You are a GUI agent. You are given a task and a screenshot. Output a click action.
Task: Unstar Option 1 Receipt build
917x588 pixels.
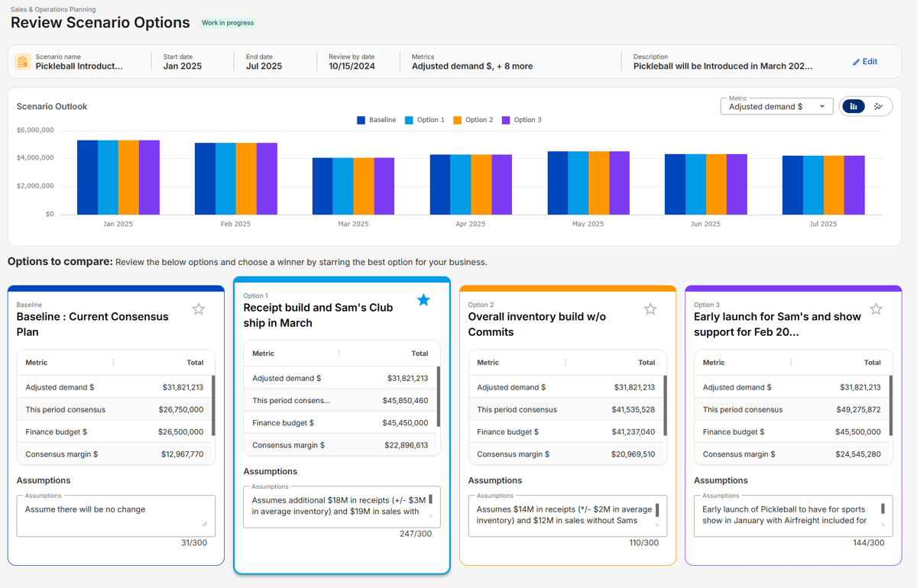click(423, 300)
